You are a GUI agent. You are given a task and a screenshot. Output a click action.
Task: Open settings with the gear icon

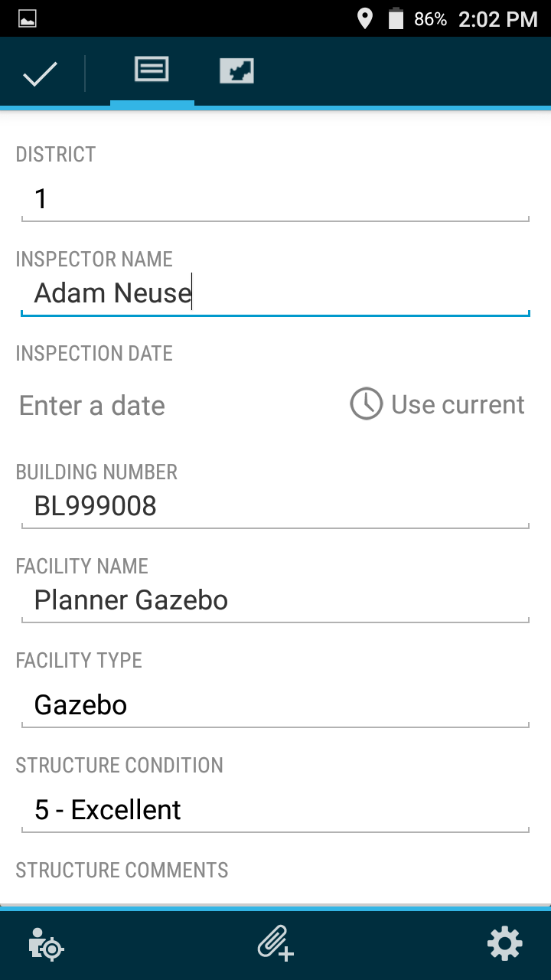[x=505, y=943]
